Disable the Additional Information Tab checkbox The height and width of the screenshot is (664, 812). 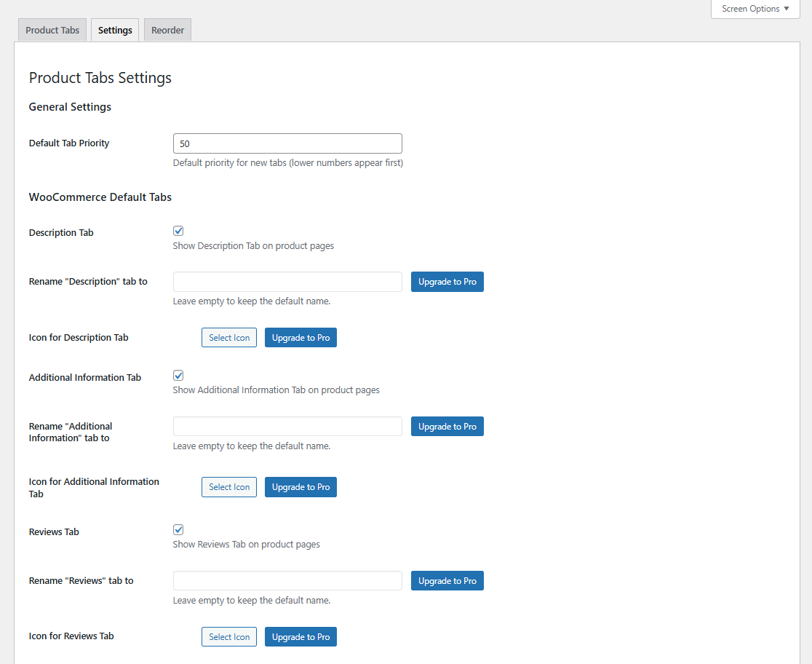point(178,375)
